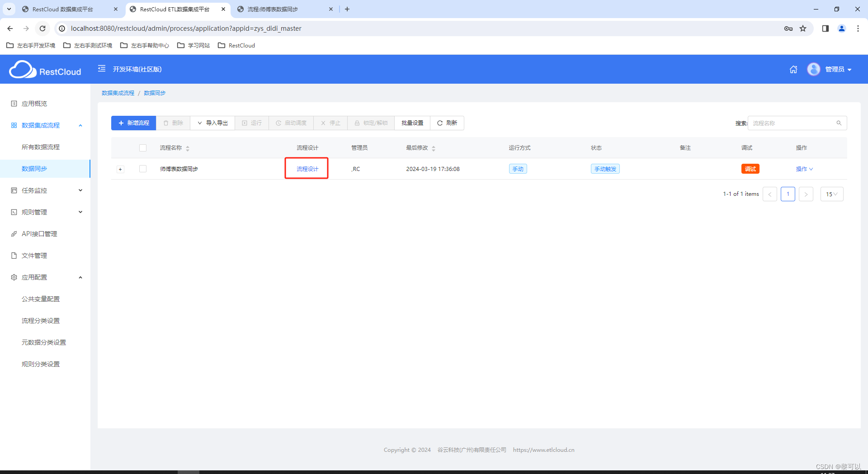The height and width of the screenshot is (474, 868).
Task: Open 流程设计 for 师傅表数据同步
Action: tap(307, 168)
